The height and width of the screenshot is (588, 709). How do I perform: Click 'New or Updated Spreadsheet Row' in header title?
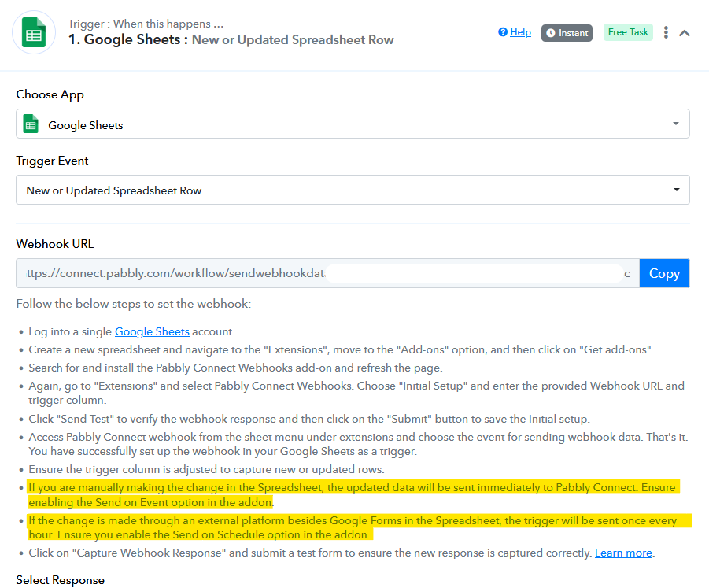[x=293, y=40]
